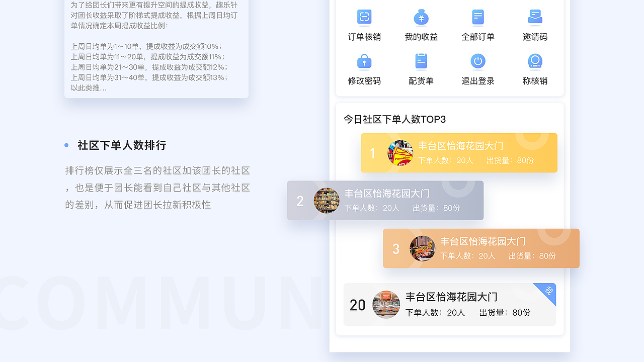Click 丰台区怡海花园大门 on the rank 2 card

point(387,194)
